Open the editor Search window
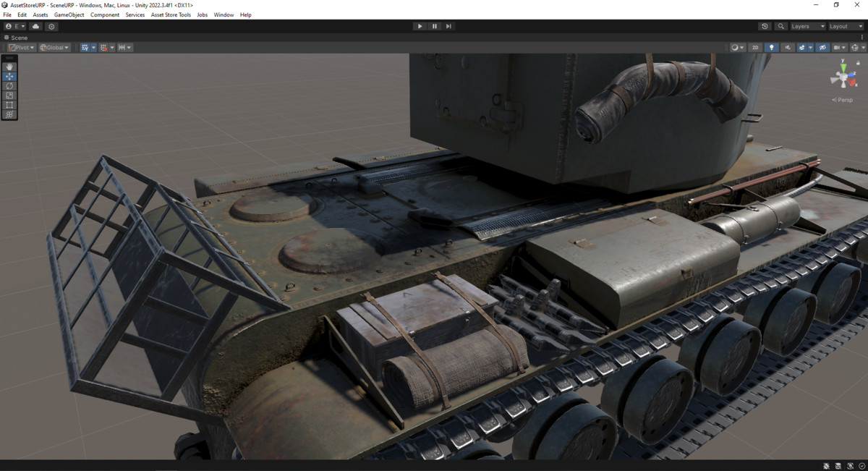This screenshot has height=471, width=868. pos(780,26)
